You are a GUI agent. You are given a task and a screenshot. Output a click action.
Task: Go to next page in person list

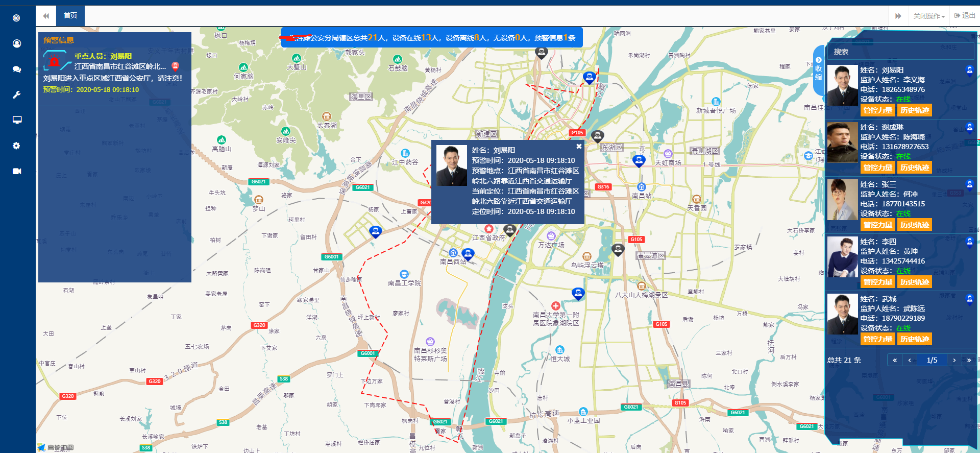tap(954, 360)
